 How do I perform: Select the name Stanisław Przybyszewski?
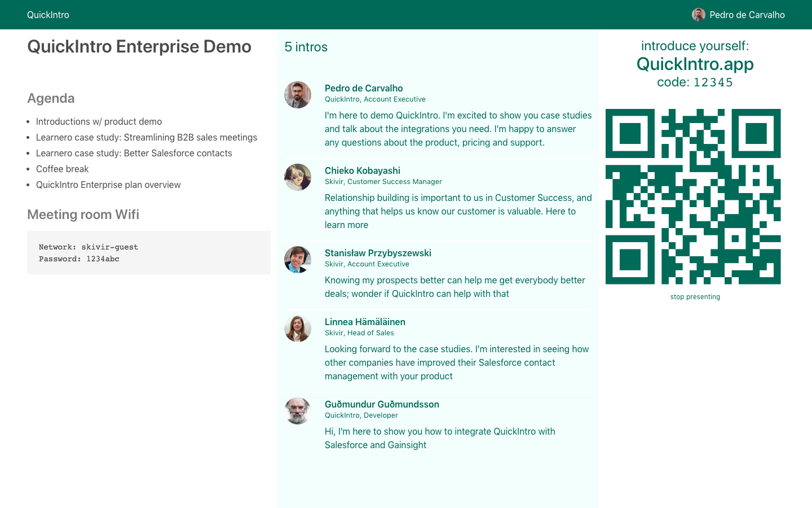(378, 253)
